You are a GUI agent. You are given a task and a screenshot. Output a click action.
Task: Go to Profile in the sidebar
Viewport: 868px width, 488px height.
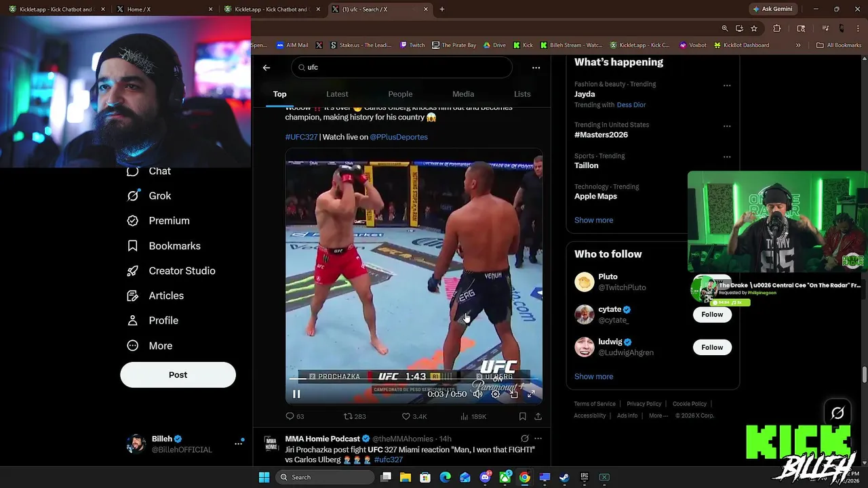(153, 321)
